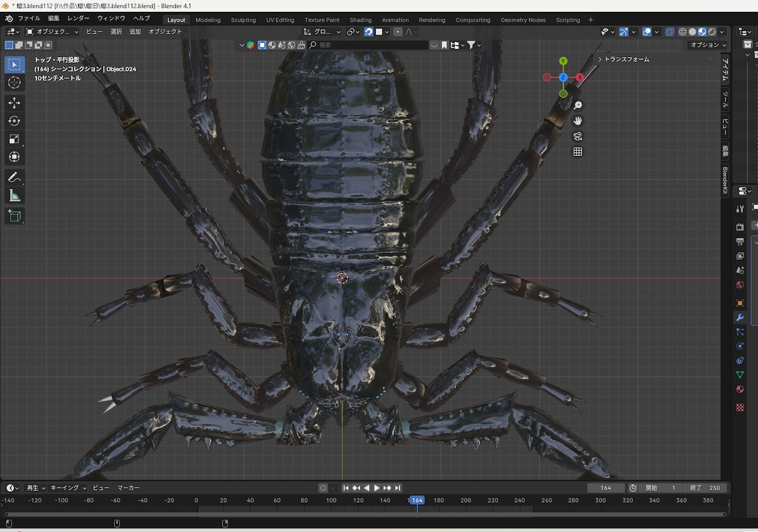
Task: Open the pivot point dropdown
Action: pos(353,32)
